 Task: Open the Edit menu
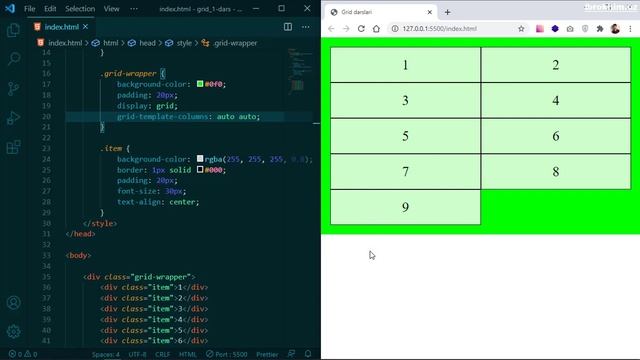[50, 9]
